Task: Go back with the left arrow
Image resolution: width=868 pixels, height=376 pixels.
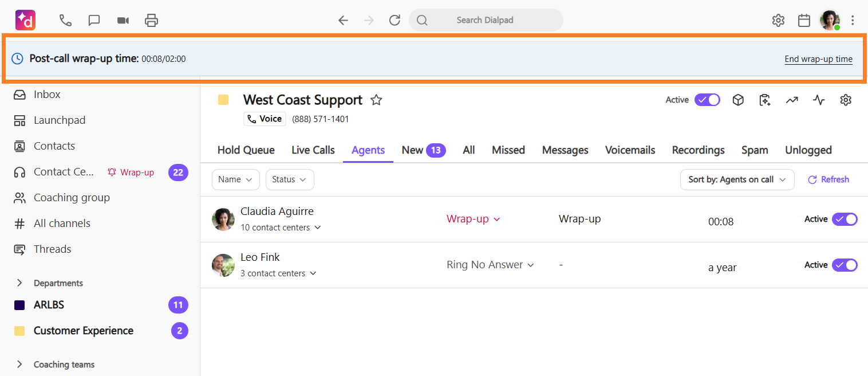Action: (x=343, y=21)
